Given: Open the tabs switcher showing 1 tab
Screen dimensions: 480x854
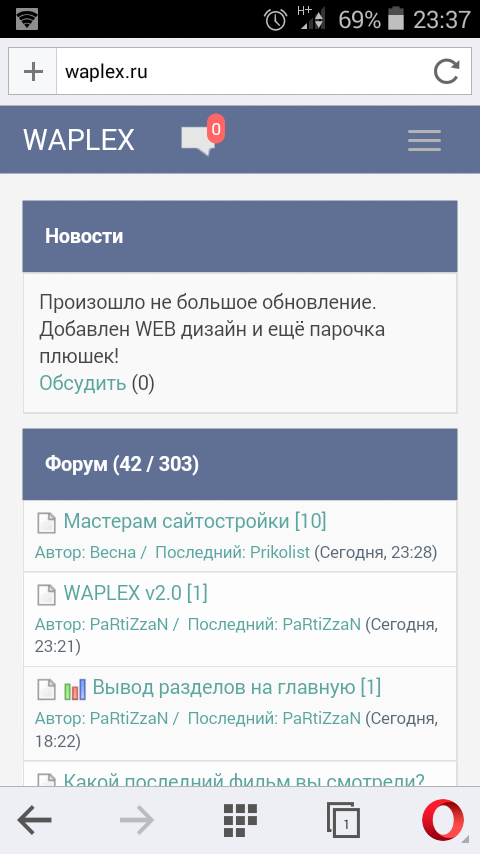Looking at the screenshot, I should (x=343, y=820).
